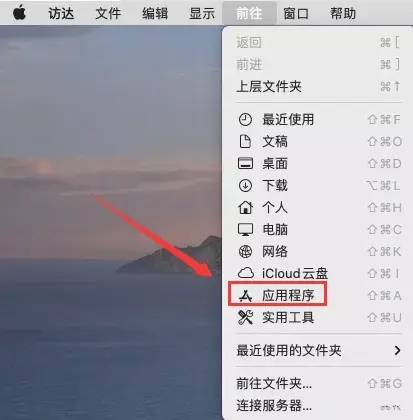This screenshot has width=413, height=420.
Task: Click the iCloud云盘 cloud icon
Action: [x=246, y=273]
